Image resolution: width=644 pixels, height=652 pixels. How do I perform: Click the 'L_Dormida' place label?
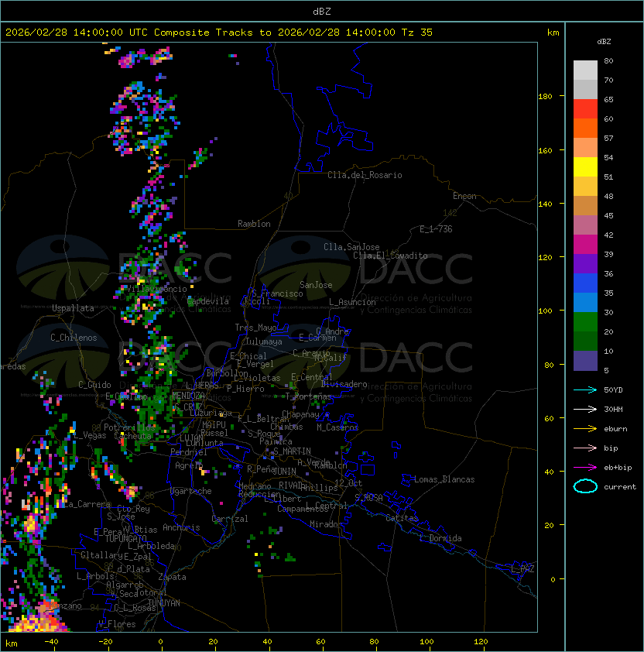440,538
